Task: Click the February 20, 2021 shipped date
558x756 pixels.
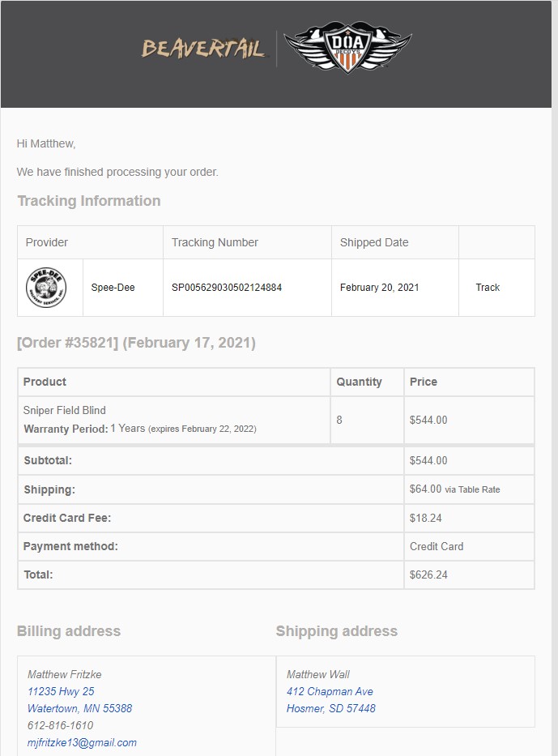Action: click(x=379, y=288)
